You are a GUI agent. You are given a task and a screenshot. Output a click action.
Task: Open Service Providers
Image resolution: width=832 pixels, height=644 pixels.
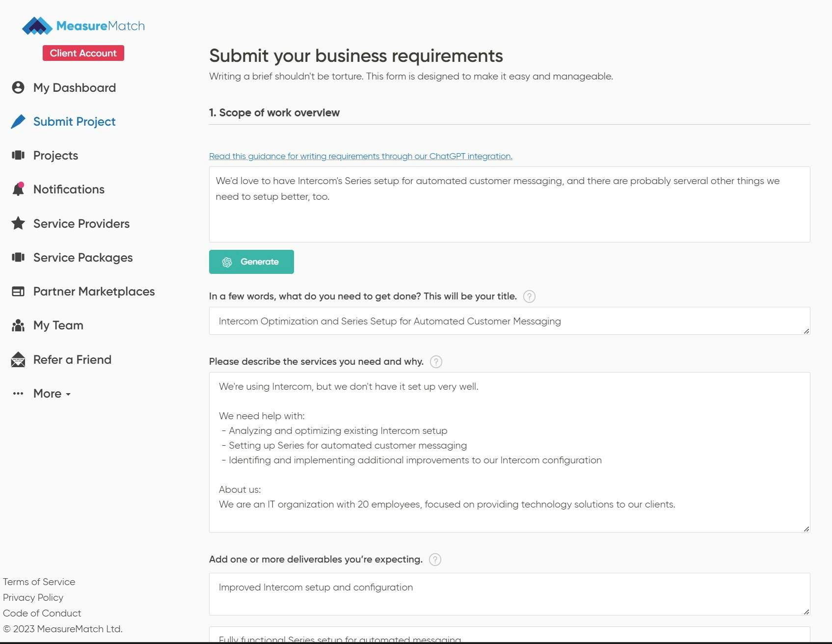(81, 223)
